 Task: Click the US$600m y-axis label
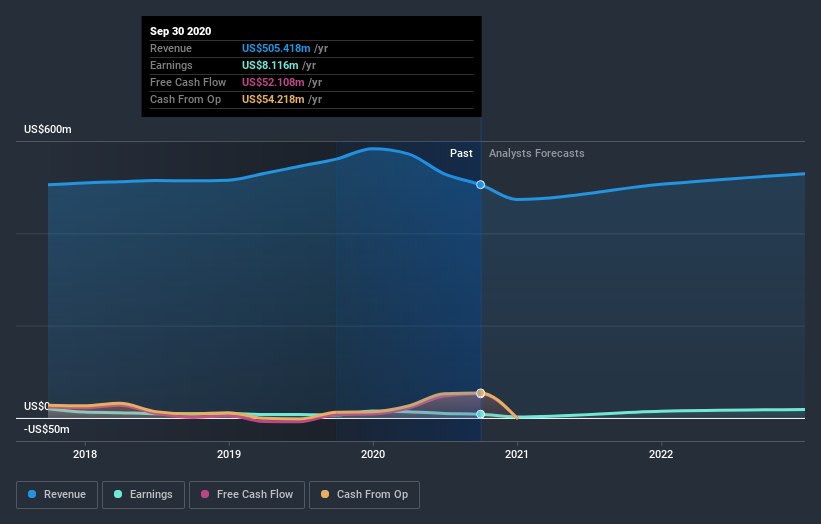(x=48, y=129)
